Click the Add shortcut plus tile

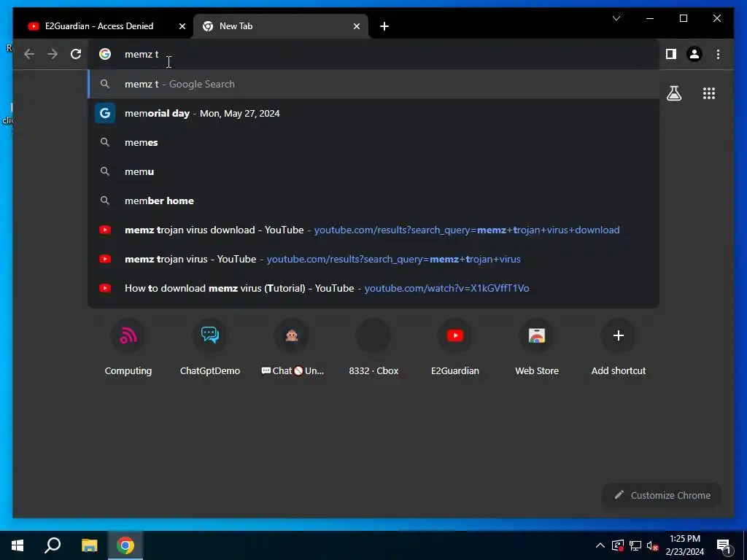click(x=619, y=348)
